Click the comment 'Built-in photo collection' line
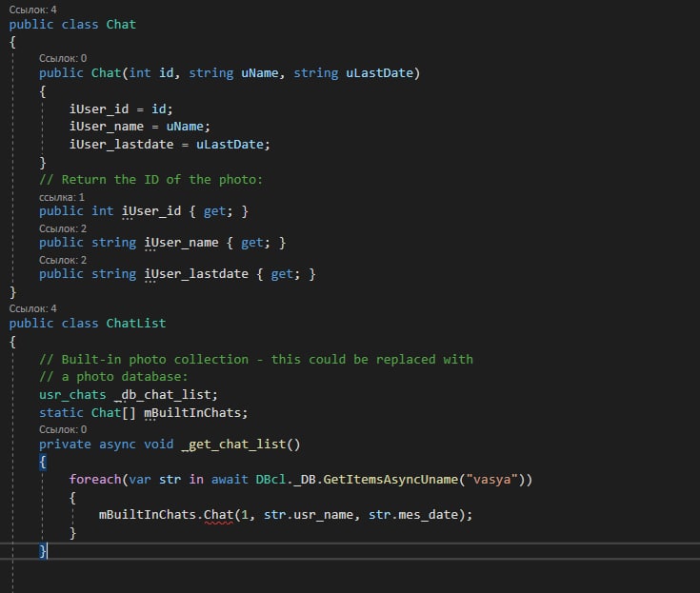 pyautogui.click(x=256, y=360)
